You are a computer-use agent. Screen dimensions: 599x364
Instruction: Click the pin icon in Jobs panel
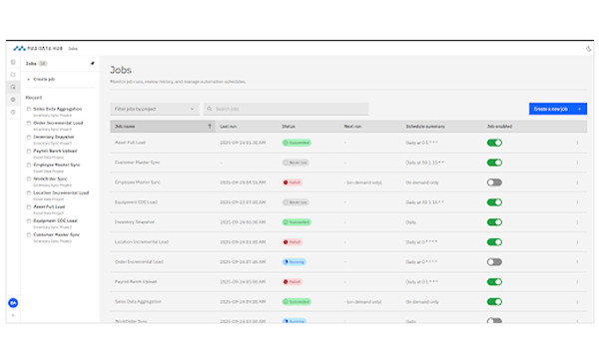pyautogui.click(x=92, y=64)
